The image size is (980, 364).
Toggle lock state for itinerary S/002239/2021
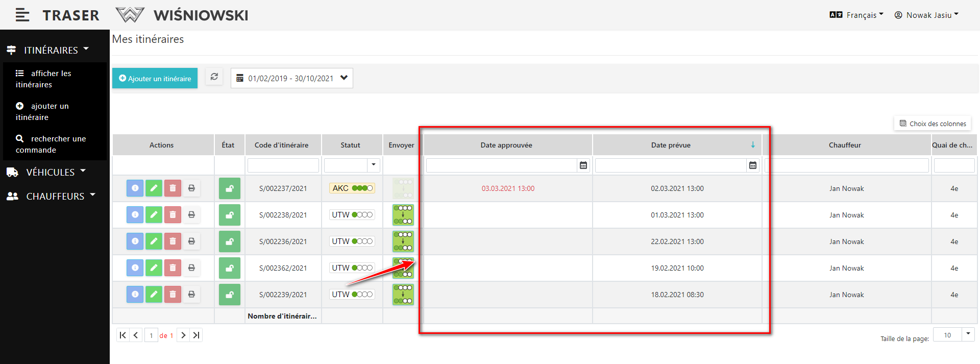[x=230, y=295]
